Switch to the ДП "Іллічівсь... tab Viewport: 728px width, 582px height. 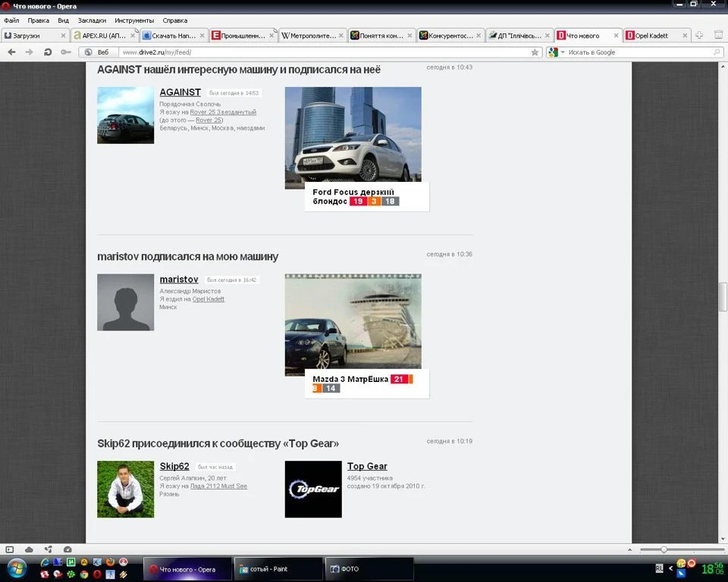(x=519, y=36)
